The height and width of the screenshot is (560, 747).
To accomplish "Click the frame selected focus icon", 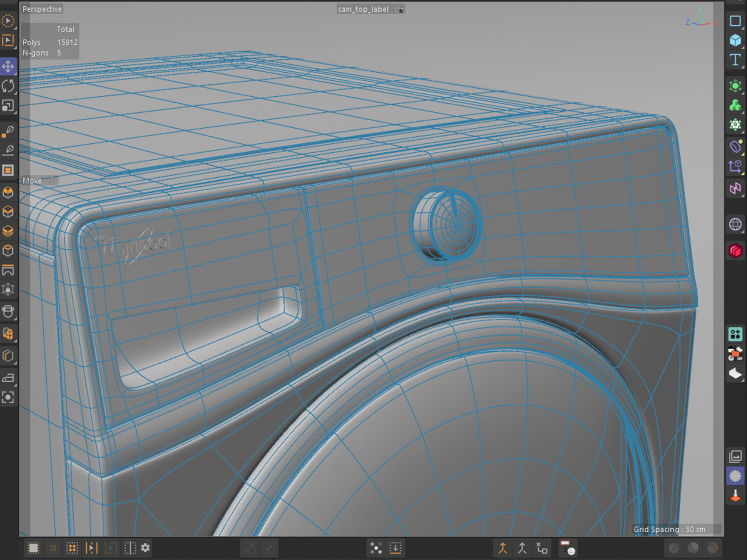I will (x=8, y=397).
